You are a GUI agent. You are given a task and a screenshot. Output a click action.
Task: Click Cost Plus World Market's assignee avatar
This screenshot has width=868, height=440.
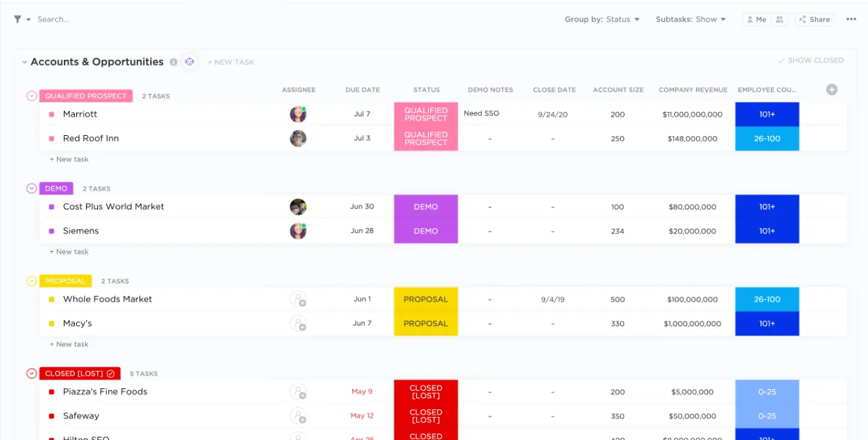click(298, 207)
